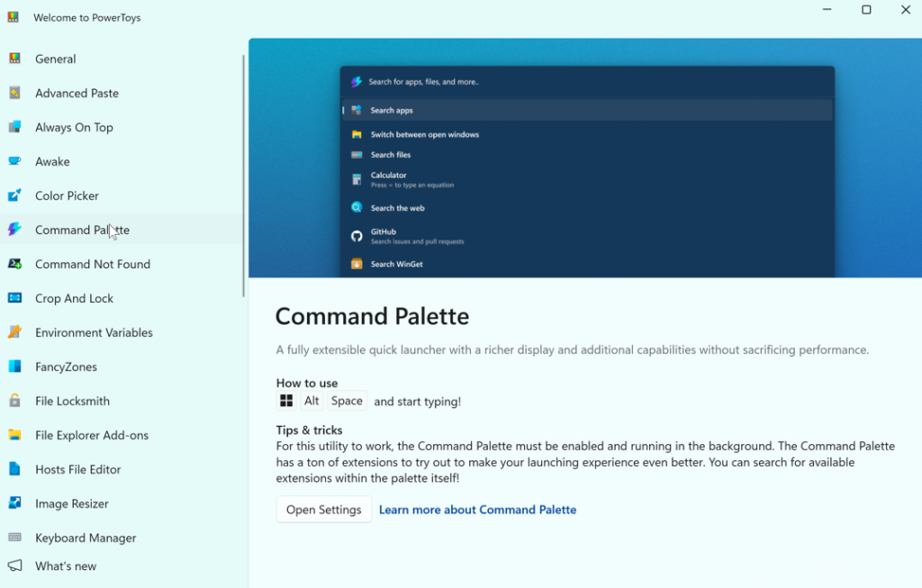Go to Hosts File Editor page
This screenshot has width=922, height=588.
pos(77,470)
